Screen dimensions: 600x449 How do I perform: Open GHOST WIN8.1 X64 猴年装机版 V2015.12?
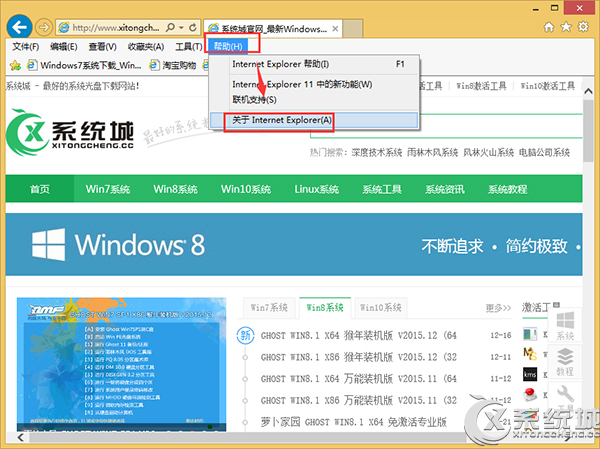[359, 336]
